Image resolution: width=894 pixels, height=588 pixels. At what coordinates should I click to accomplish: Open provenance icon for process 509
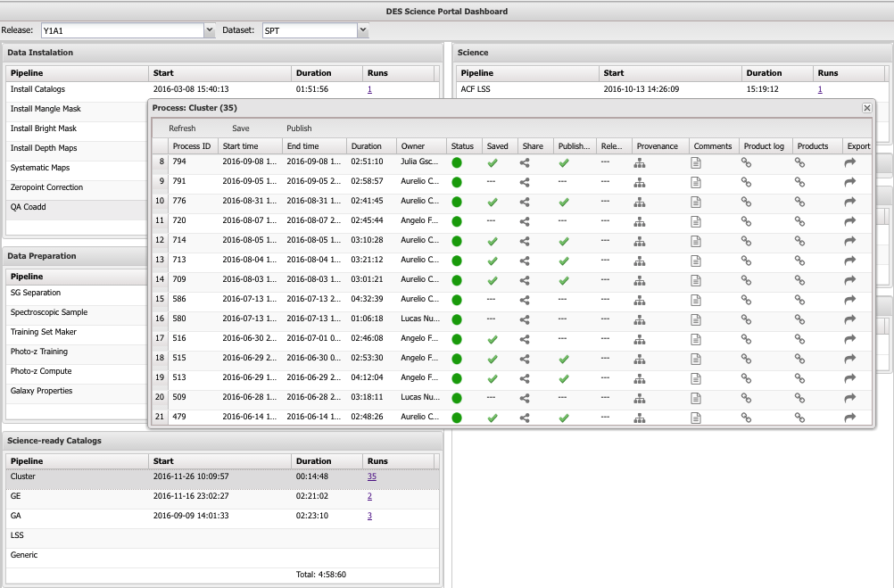[x=640, y=398]
